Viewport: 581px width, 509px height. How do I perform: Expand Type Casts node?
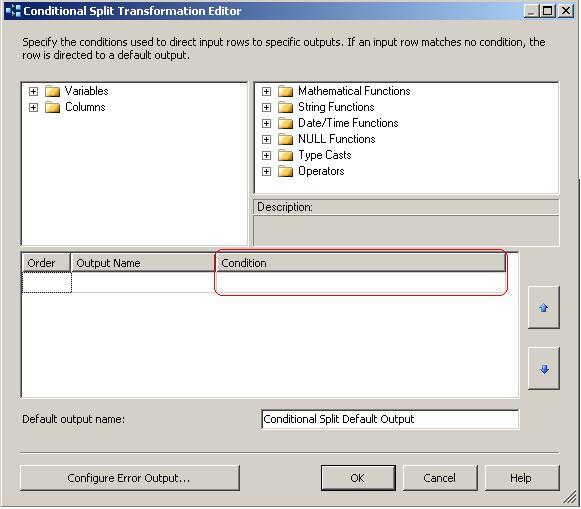point(266,155)
